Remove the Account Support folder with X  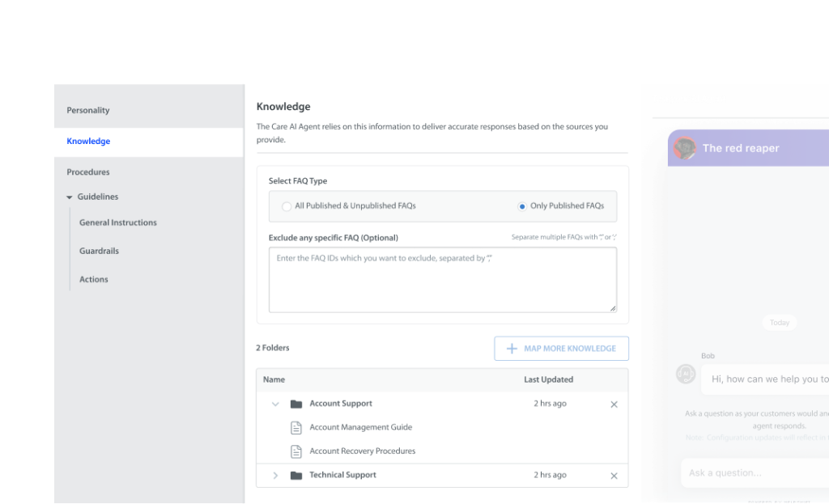click(x=614, y=404)
